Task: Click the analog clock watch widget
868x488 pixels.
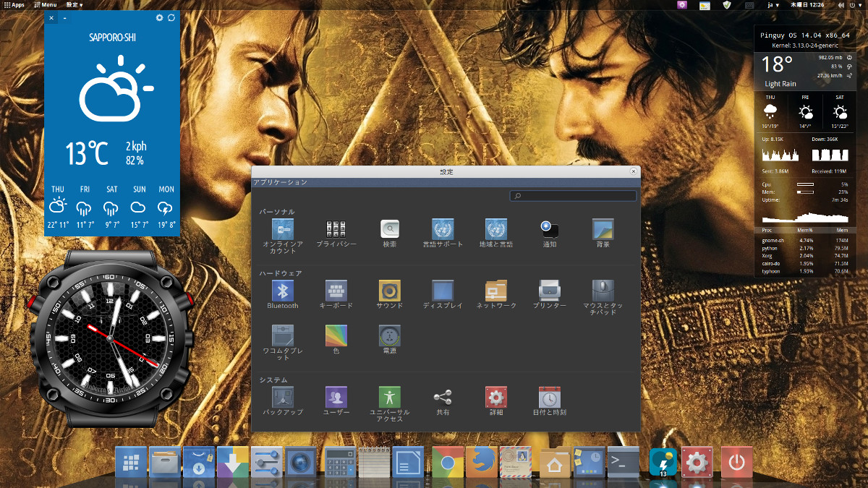Action: click(x=109, y=337)
